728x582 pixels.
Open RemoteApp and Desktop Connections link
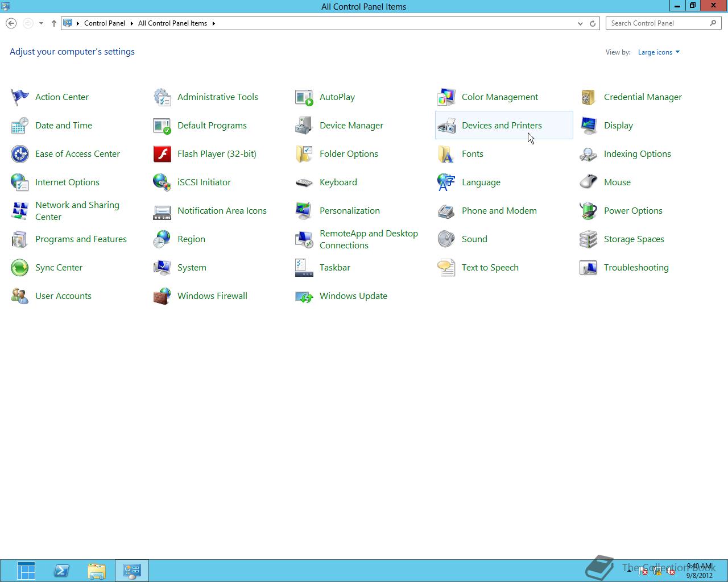[369, 239]
